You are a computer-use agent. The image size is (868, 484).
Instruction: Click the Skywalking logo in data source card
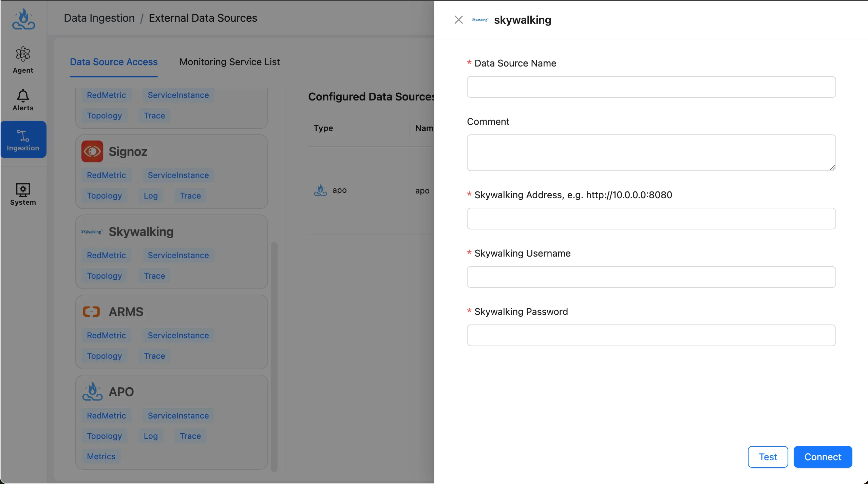(x=92, y=232)
